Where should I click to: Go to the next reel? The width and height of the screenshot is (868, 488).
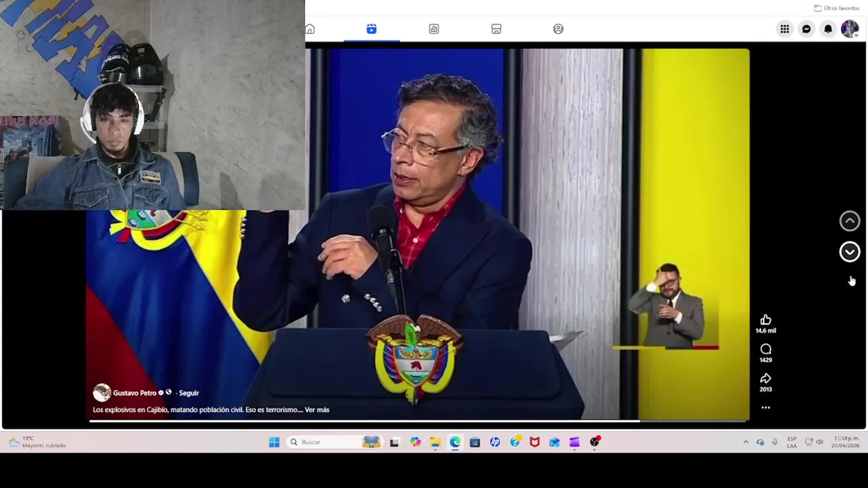[x=850, y=252]
